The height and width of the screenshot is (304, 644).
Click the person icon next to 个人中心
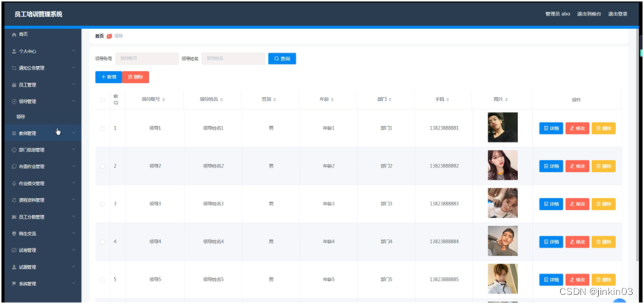(x=14, y=52)
